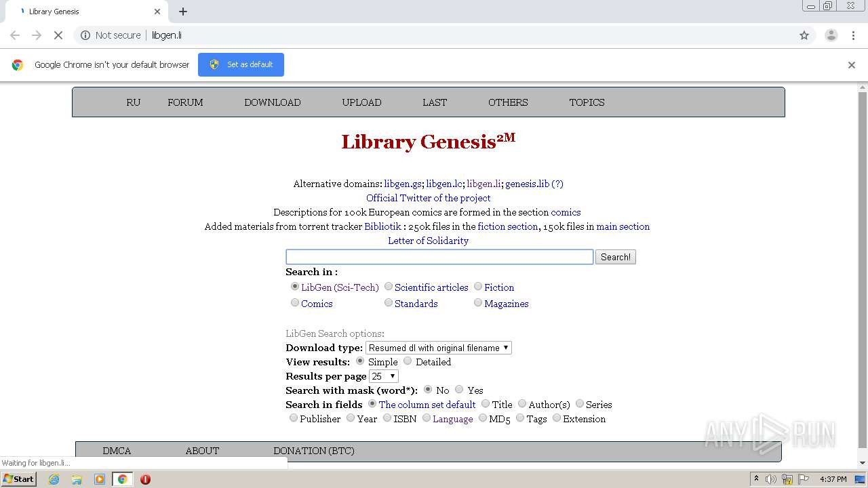Open the fiction section link

[508, 226]
